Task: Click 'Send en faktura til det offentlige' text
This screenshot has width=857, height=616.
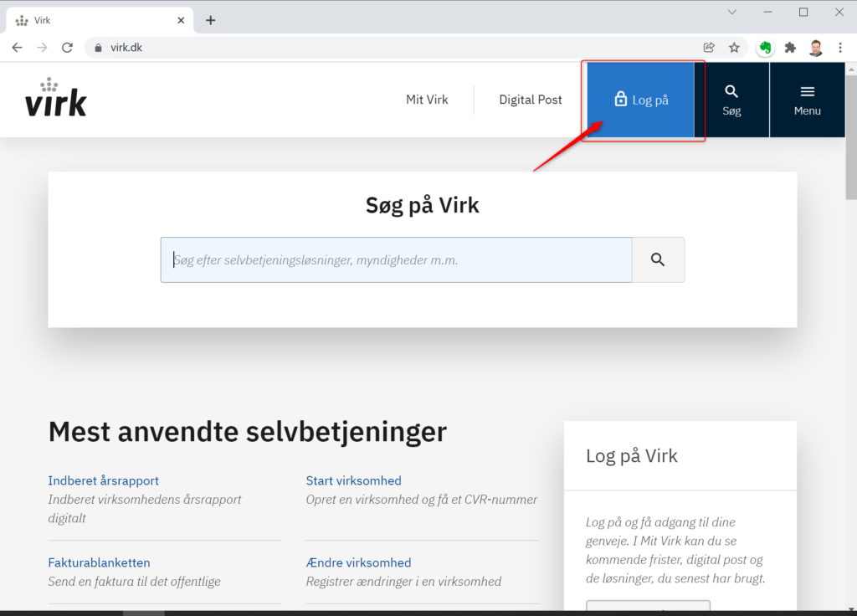Action: pyautogui.click(x=135, y=582)
